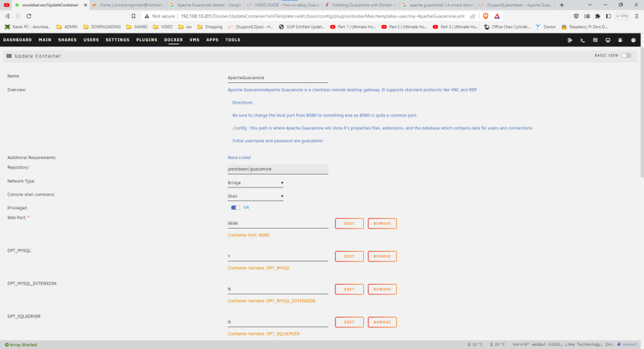Open the PLUGINS menu
The width and height of the screenshot is (644, 349).
click(147, 40)
